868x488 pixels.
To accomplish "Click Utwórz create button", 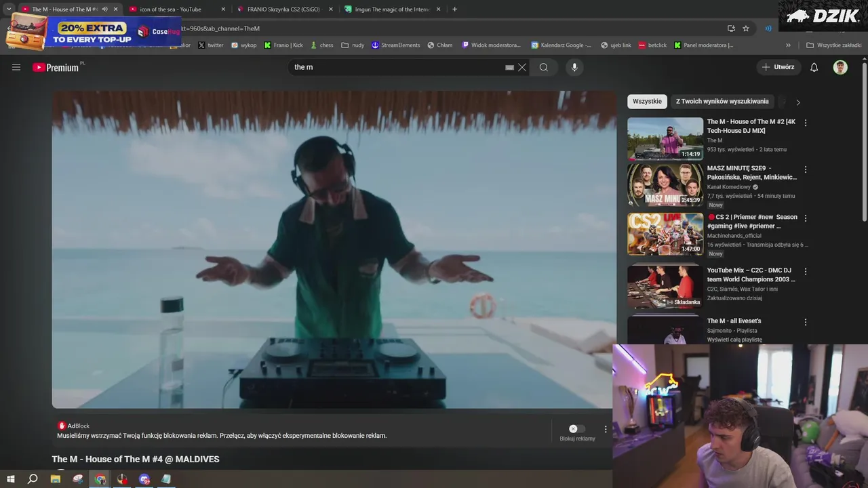I will 778,67.
